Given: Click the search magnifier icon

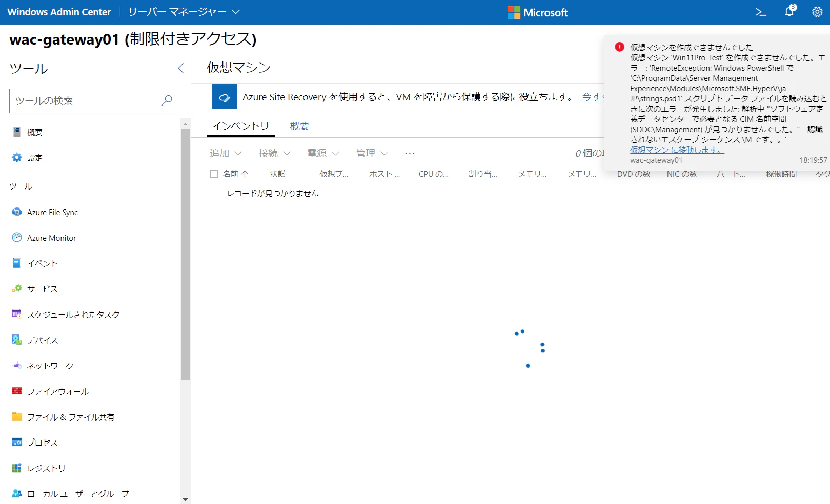Looking at the screenshot, I should click(167, 100).
